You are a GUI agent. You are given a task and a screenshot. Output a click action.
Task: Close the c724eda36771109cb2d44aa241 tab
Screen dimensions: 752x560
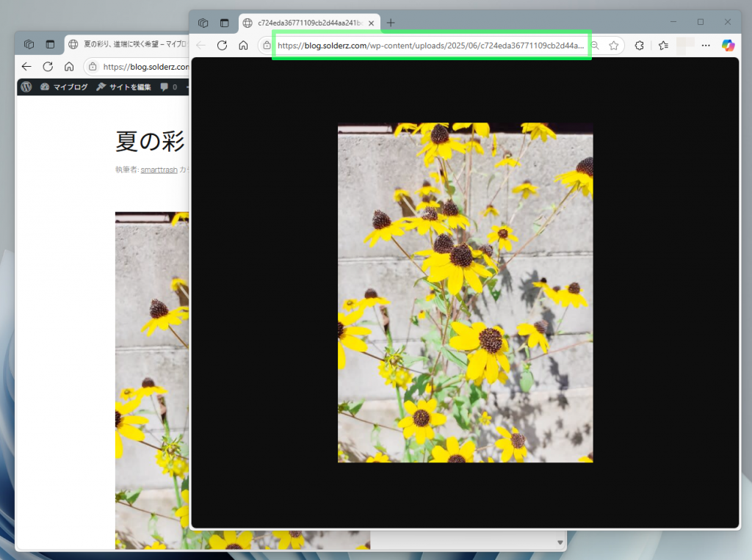click(x=372, y=23)
